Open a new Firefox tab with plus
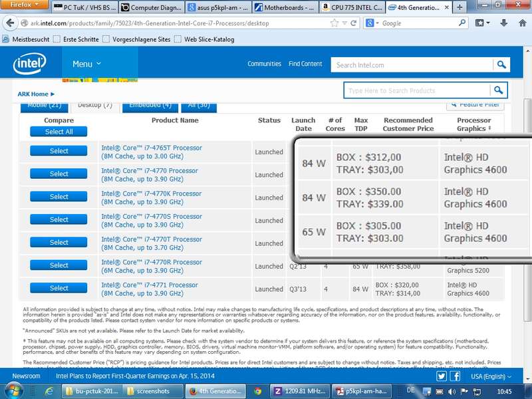This screenshot has height=399, width=532. pyautogui.click(x=460, y=7)
